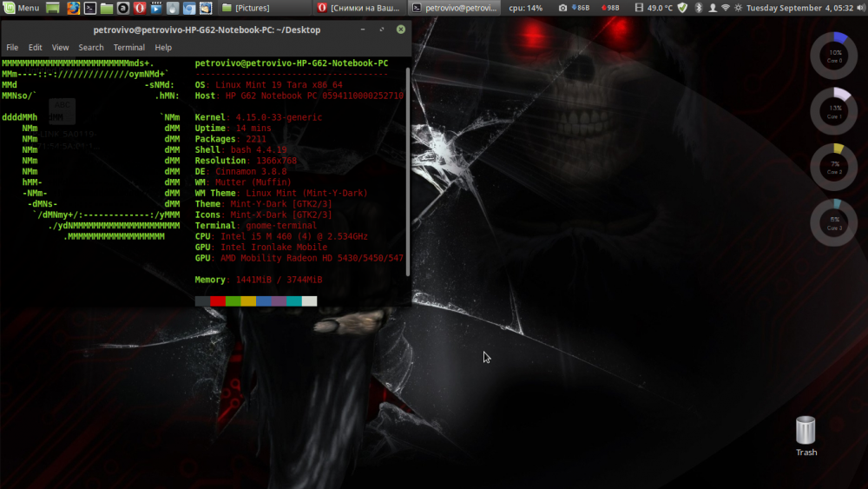Click the 'Memory: 1441MiB / 3744MiB' line
This screenshot has height=489, width=868.
click(259, 280)
